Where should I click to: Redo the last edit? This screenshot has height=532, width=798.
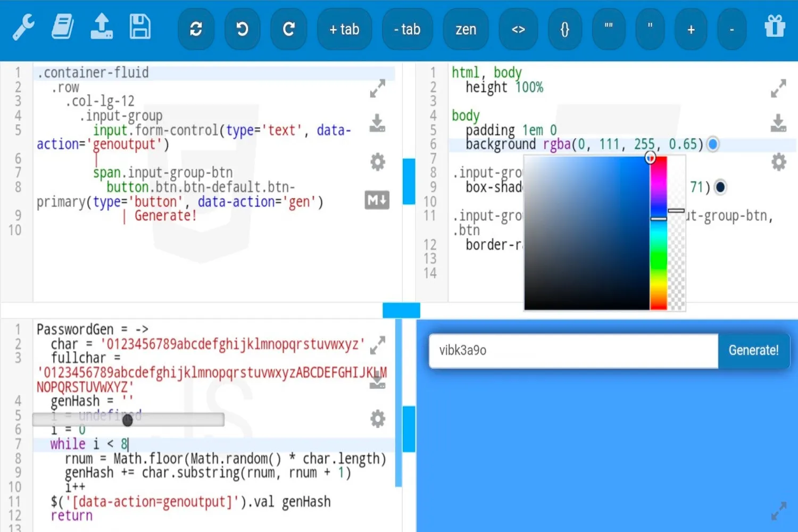click(x=288, y=29)
